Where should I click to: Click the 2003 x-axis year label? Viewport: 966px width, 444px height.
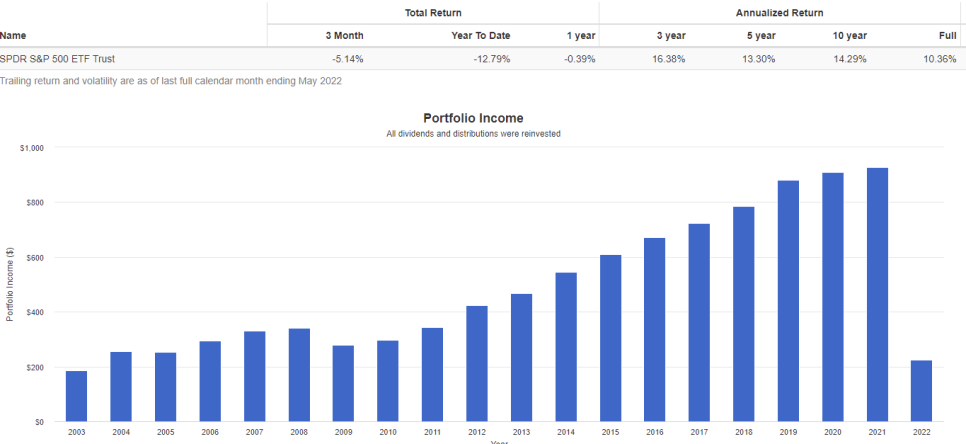pos(76,434)
